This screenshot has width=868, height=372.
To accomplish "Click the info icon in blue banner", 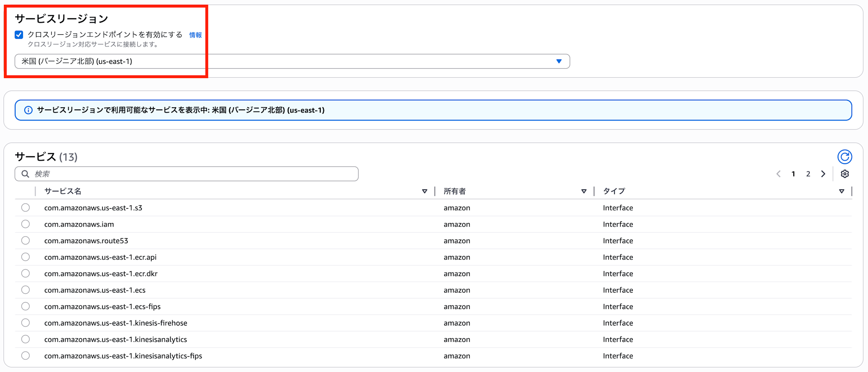I will (x=28, y=110).
